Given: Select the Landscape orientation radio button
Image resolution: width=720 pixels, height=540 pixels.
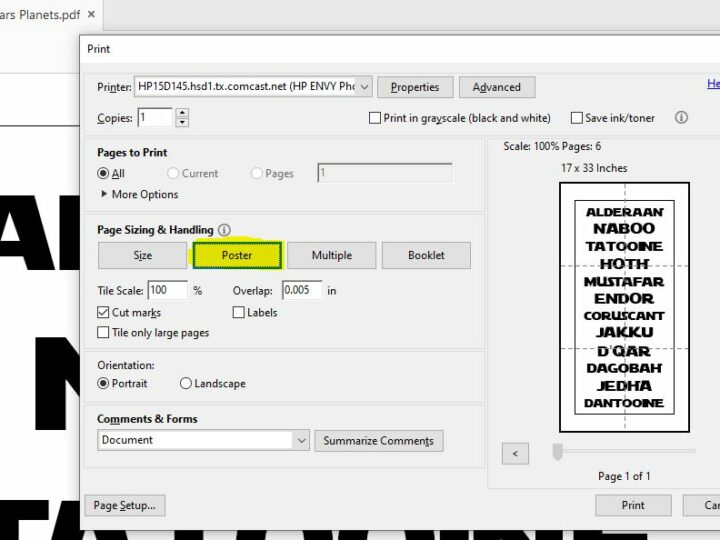Looking at the screenshot, I should pyautogui.click(x=186, y=384).
